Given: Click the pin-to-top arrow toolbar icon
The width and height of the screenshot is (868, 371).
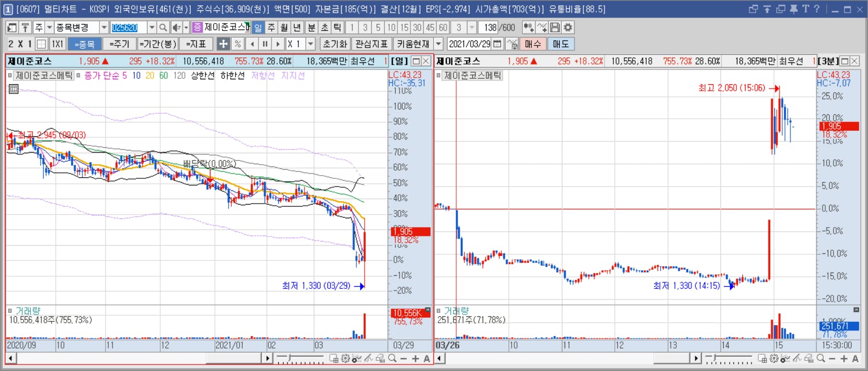Looking at the screenshot, I should [x=25, y=27].
